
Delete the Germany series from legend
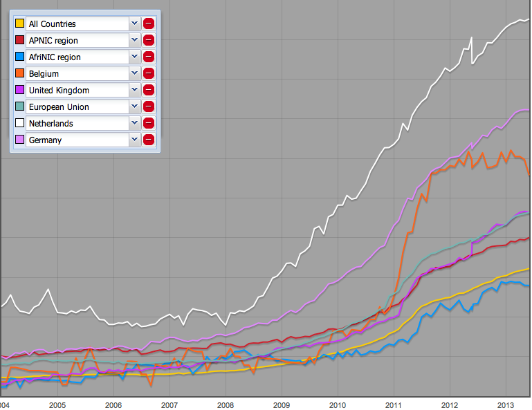[x=149, y=140]
